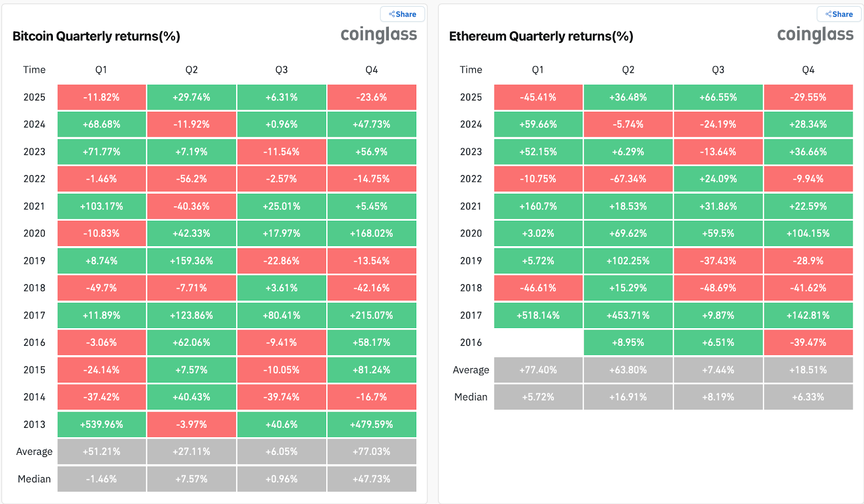Viewport: 864px width, 504px height.
Task: Click the Bitcoin Q2 column header
Action: pyautogui.click(x=192, y=70)
